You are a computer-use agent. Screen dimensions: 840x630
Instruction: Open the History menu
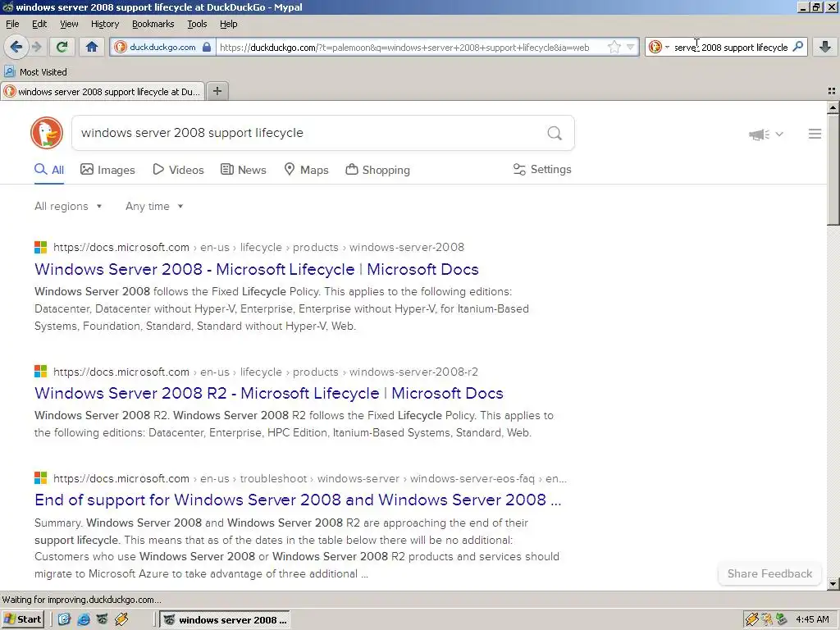(x=105, y=24)
